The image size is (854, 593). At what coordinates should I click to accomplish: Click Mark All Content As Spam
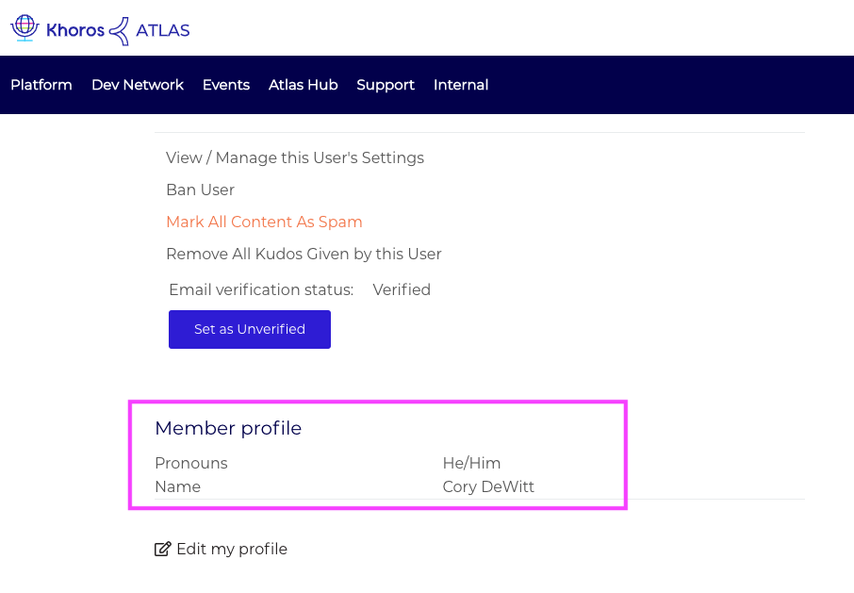[264, 222]
